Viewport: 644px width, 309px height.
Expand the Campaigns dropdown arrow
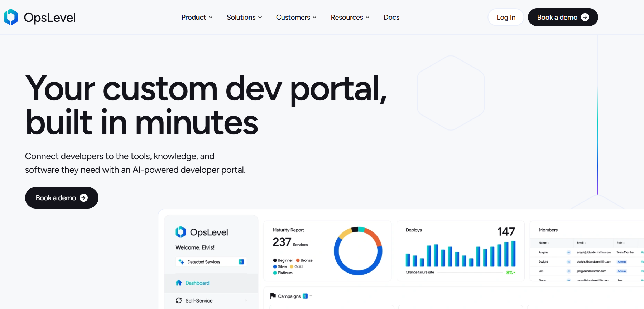311,296
